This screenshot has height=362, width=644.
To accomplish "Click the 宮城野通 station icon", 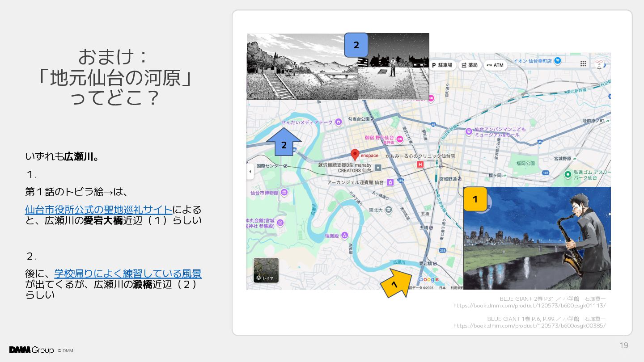I will 460,179.
